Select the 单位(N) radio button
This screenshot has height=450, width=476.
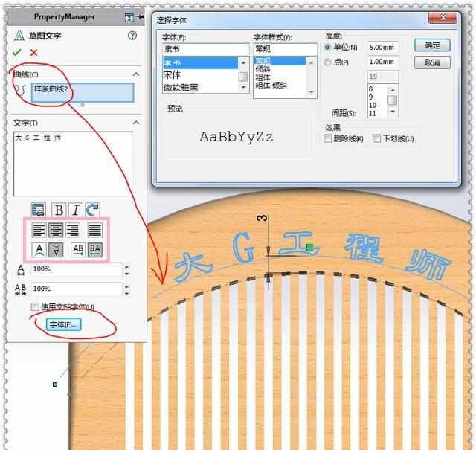(327, 48)
